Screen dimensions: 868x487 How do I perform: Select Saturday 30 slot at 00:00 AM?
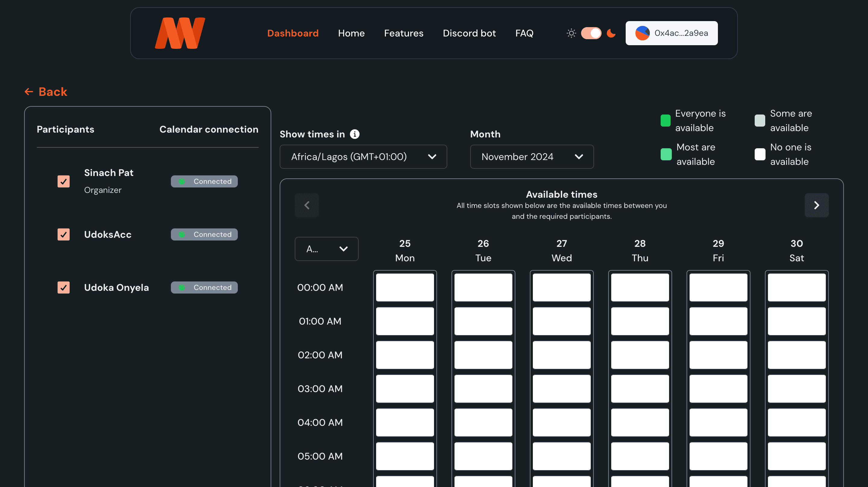pos(797,287)
